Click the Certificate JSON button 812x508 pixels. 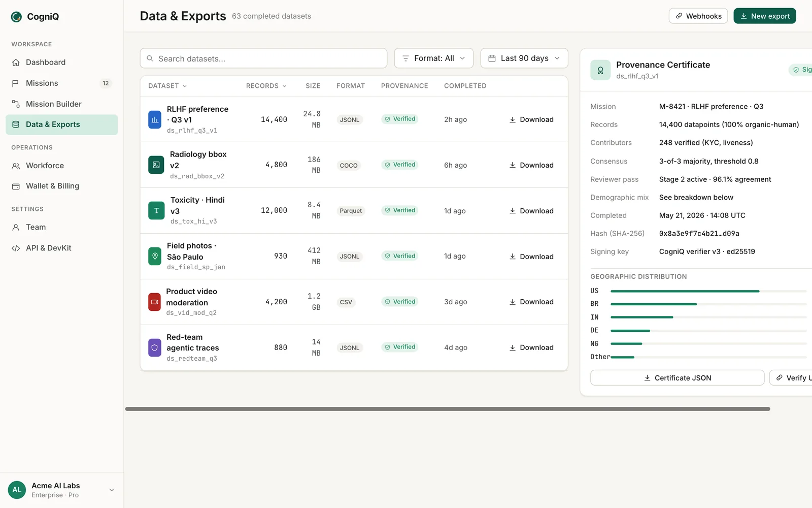coord(678,378)
